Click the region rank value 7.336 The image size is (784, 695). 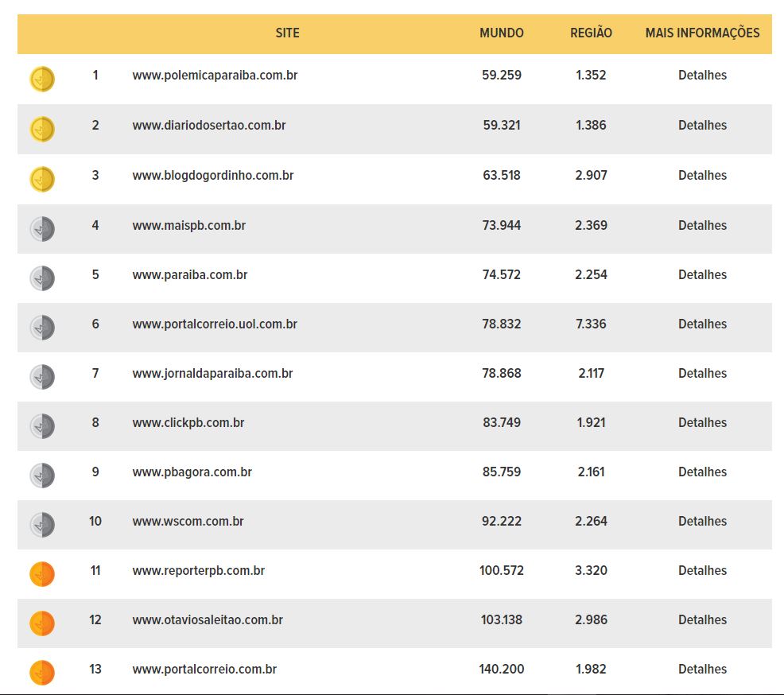[x=591, y=324]
